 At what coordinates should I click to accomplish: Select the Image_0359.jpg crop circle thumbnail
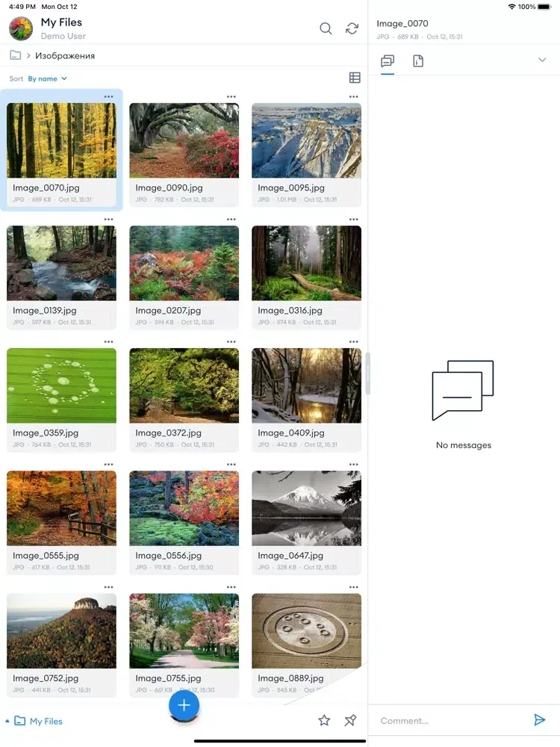[61, 385]
